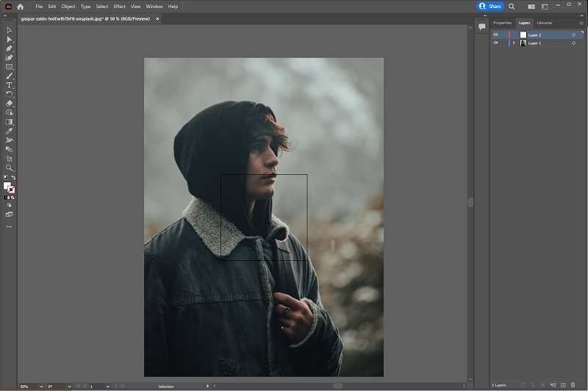Image resolution: width=588 pixels, height=391 pixels.
Task: Select the Selection tool arrow
Action: [10, 30]
